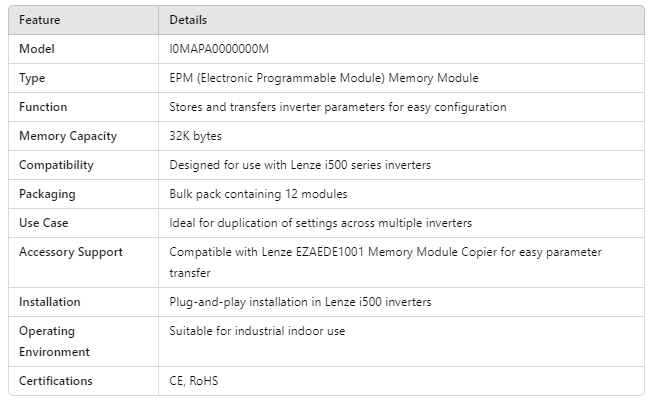Click the Packaging row label
Viewport: 652px width, 402px height.
(x=47, y=194)
